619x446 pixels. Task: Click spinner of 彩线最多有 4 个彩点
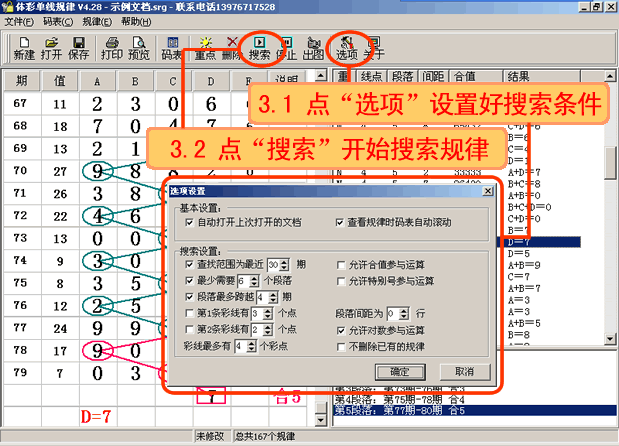tap(251, 347)
